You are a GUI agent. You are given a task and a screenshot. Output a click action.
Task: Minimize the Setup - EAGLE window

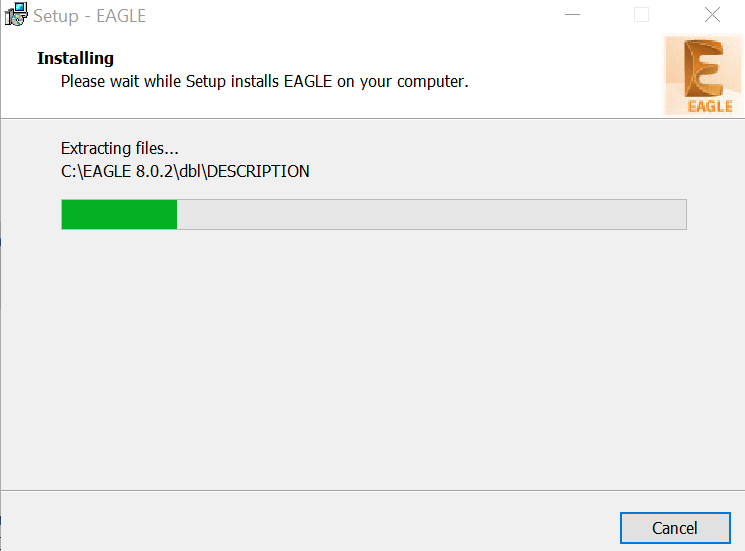coord(572,15)
